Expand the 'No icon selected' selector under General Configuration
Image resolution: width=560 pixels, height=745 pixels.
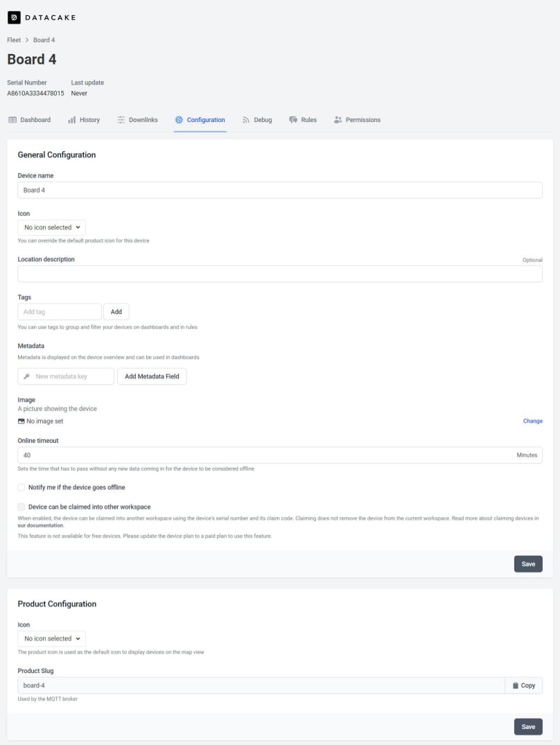(51, 227)
